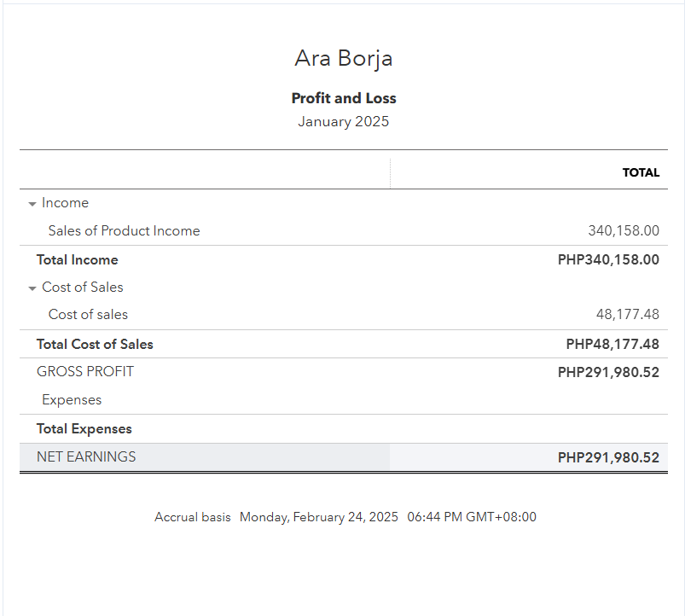Select the Gross Profit amount PHP291,980.52
Viewport: 685px width, 616px height.
(608, 373)
